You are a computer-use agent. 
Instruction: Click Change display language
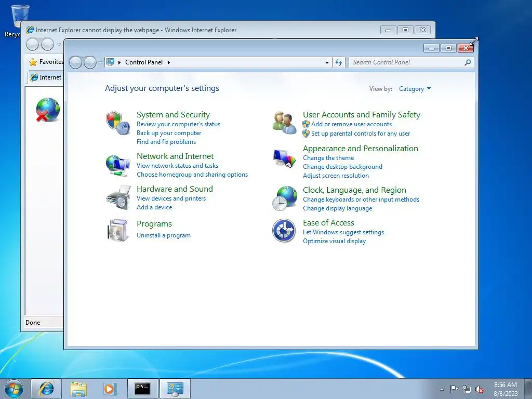338,208
